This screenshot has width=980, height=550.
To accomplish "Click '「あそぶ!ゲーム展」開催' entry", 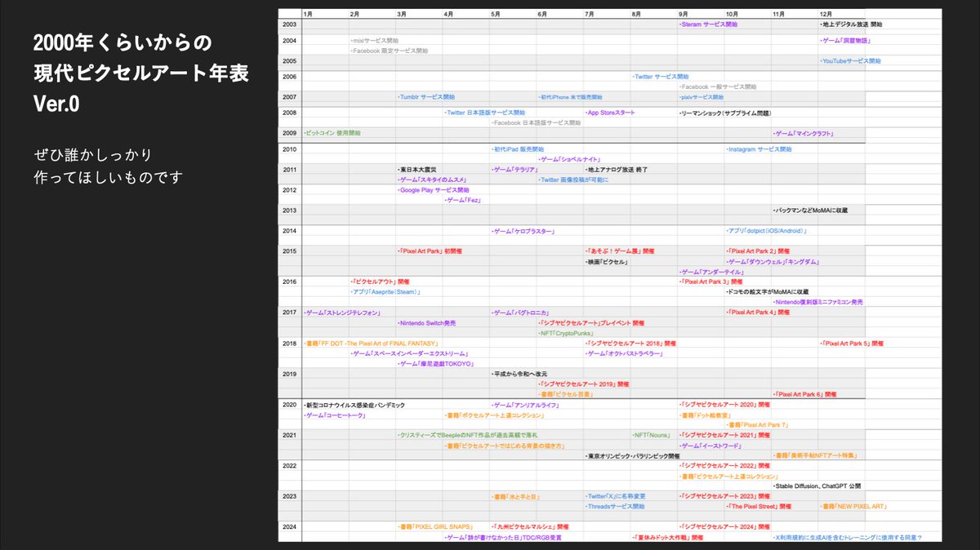I will click(x=619, y=251).
